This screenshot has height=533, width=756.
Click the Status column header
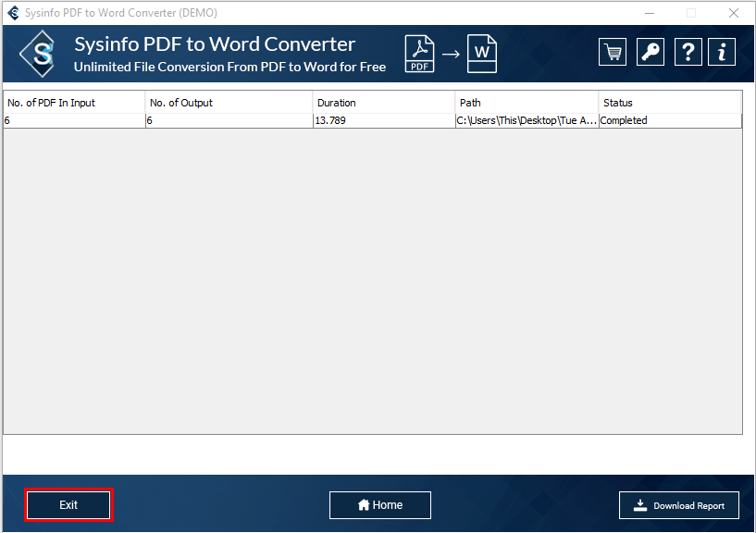tap(669, 103)
